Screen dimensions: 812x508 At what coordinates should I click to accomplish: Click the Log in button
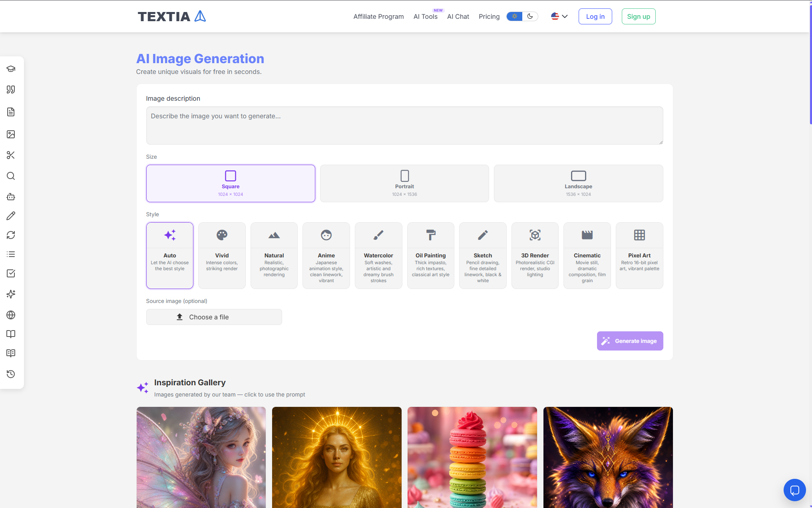pos(595,16)
